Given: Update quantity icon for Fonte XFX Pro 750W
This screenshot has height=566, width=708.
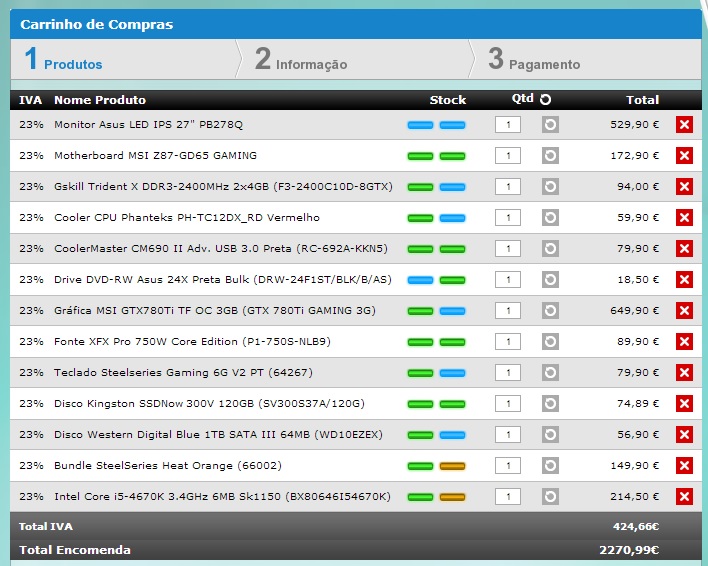Looking at the screenshot, I should [550, 342].
